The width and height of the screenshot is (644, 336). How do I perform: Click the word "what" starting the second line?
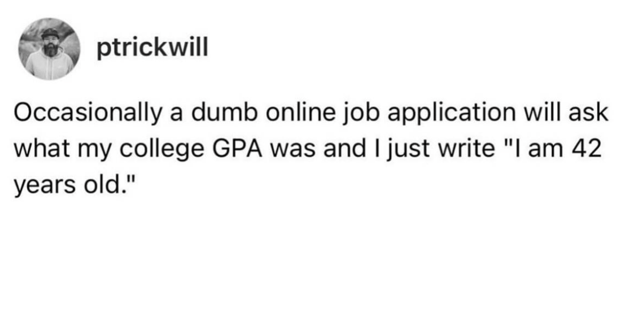click(x=40, y=149)
